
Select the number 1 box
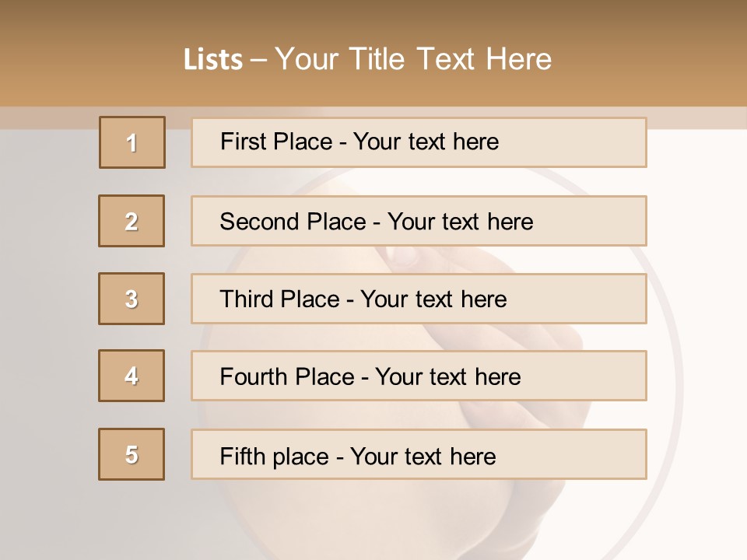pyautogui.click(x=132, y=142)
